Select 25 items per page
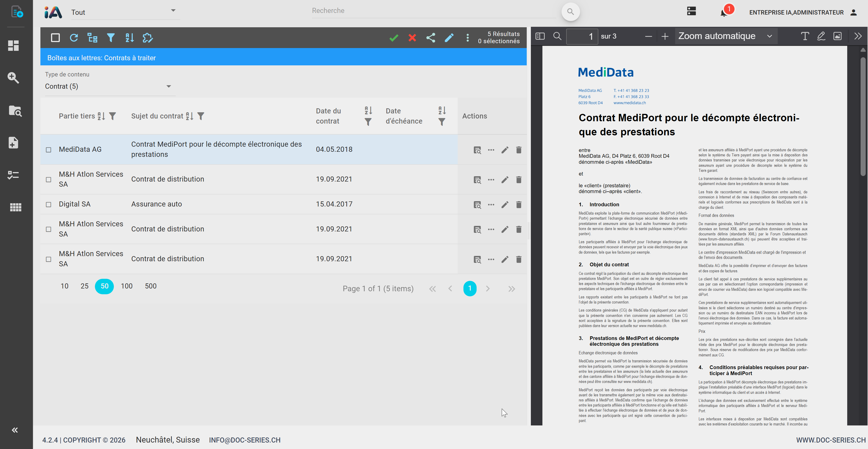 tap(84, 286)
